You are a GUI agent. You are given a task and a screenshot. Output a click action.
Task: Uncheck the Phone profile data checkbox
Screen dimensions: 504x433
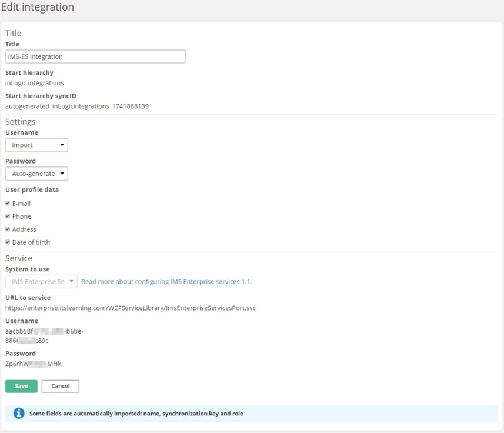pyautogui.click(x=8, y=216)
